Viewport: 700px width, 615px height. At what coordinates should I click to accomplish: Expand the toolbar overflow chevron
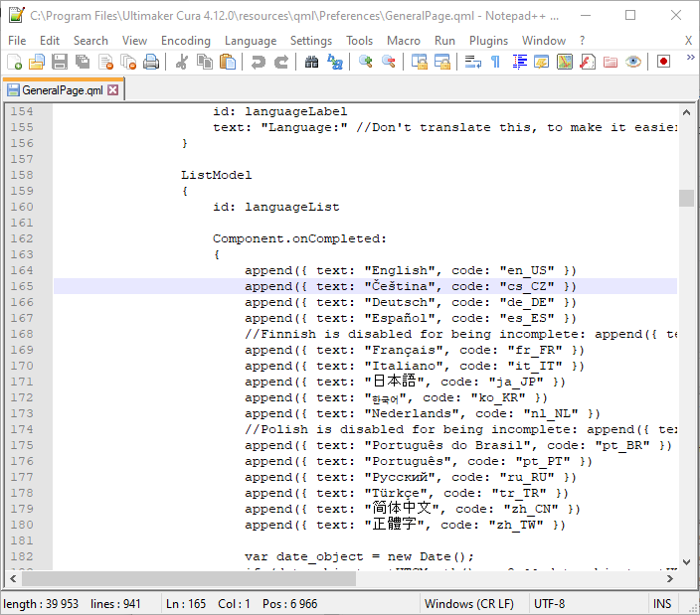coord(690,57)
